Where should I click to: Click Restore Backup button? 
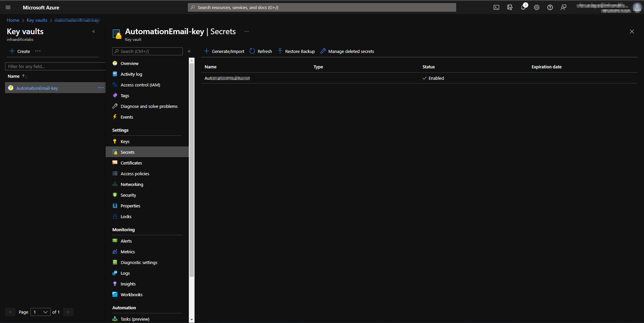297,51
